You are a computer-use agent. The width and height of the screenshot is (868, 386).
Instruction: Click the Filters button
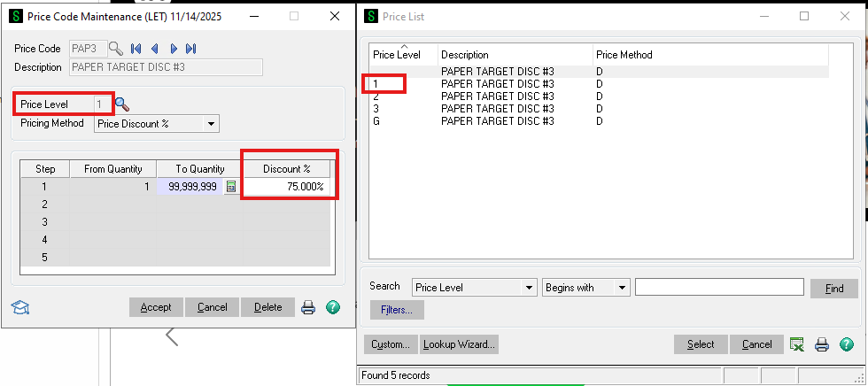pyautogui.click(x=397, y=310)
